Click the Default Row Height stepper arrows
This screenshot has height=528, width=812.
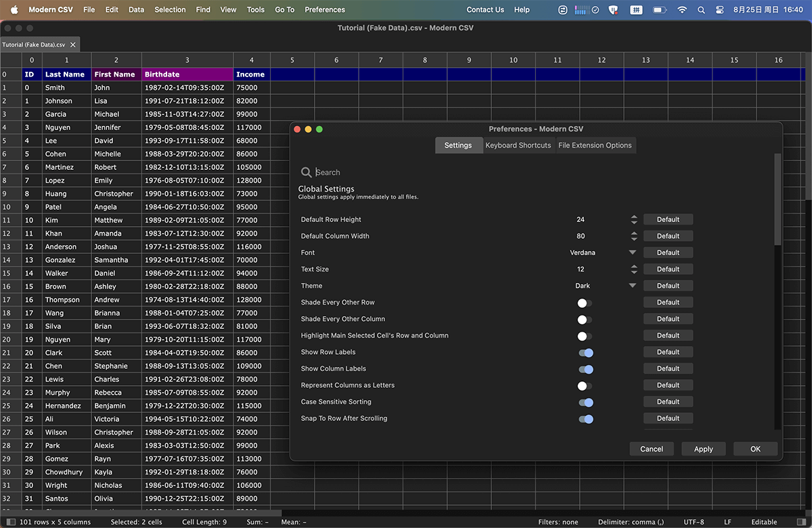(634, 219)
